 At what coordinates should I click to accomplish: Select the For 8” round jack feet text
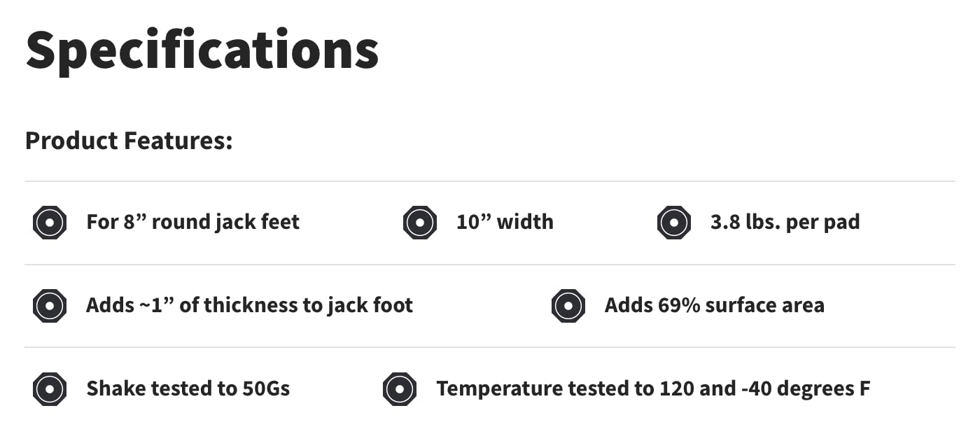(x=192, y=223)
